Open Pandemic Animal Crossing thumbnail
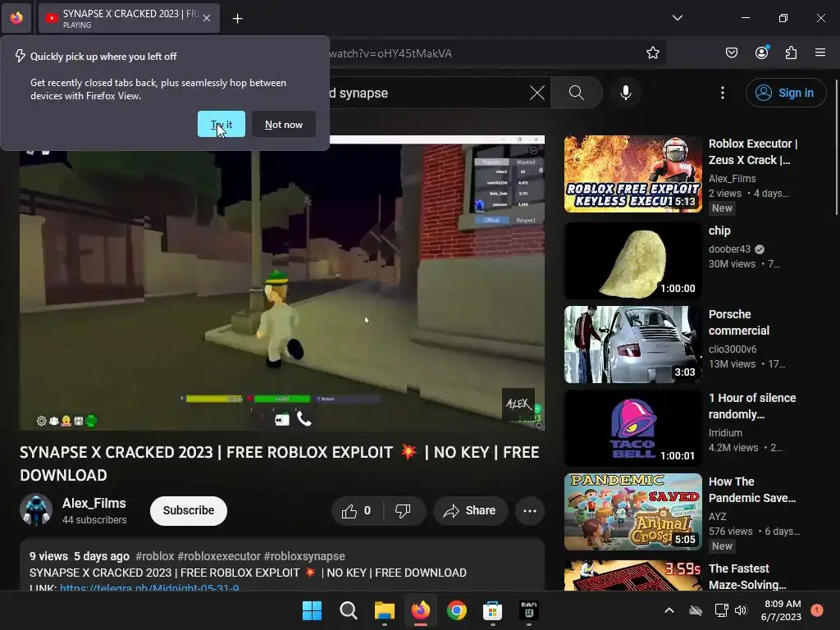This screenshot has width=840, height=630. click(632, 512)
